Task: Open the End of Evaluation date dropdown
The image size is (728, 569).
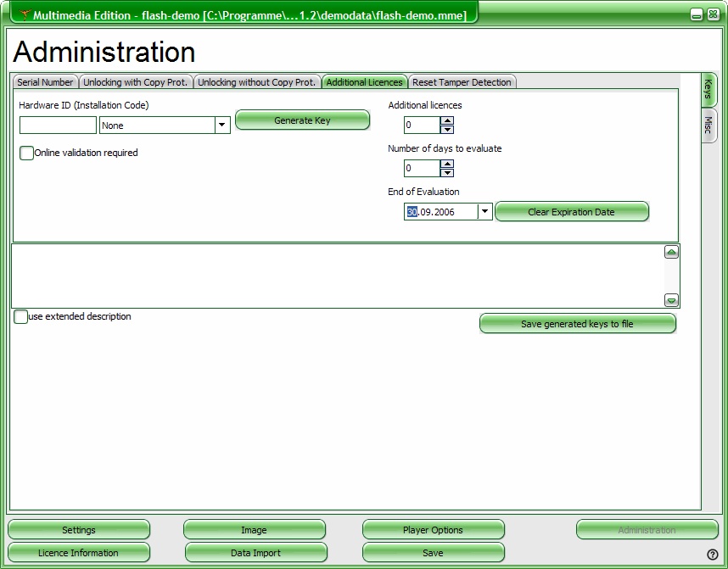Action: pyautogui.click(x=484, y=212)
